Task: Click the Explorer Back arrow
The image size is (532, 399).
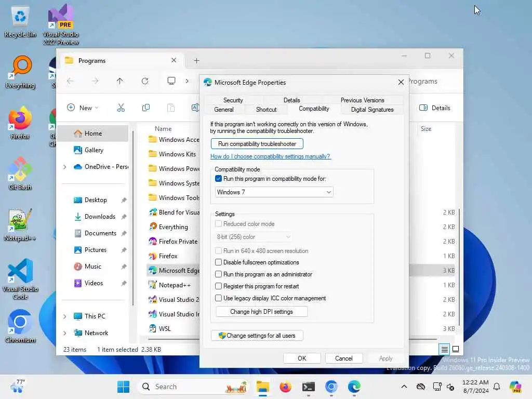Action: click(x=70, y=81)
